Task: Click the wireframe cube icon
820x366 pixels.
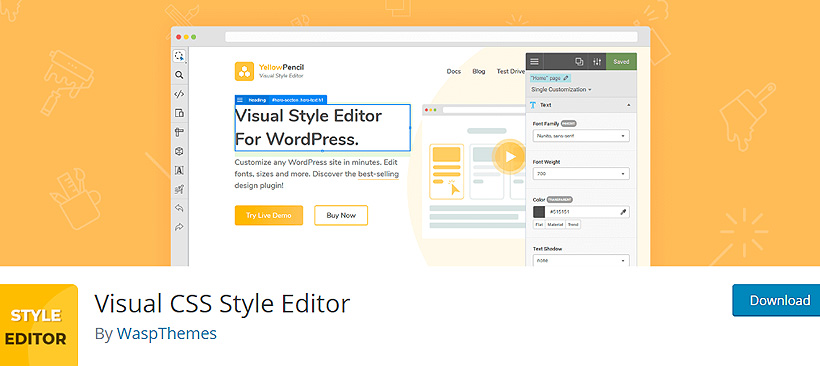Action: pyautogui.click(x=179, y=151)
